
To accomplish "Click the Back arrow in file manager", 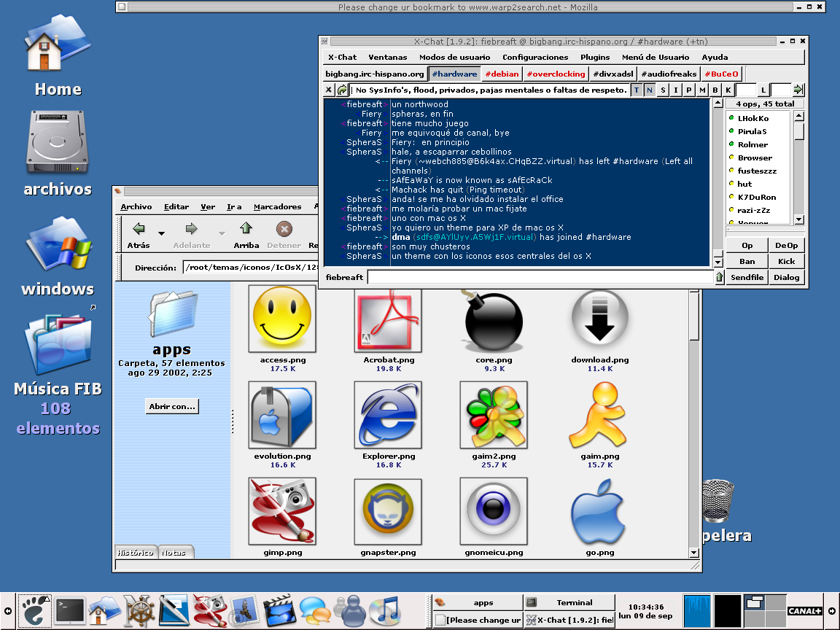I will point(139,235).
